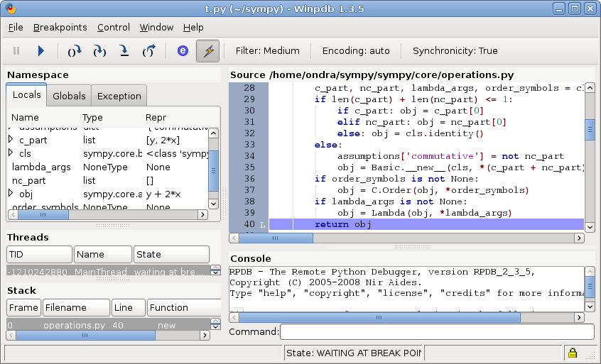Toggle the blue 'e' exception trap button
601x364 pixels.
point(183,51)
